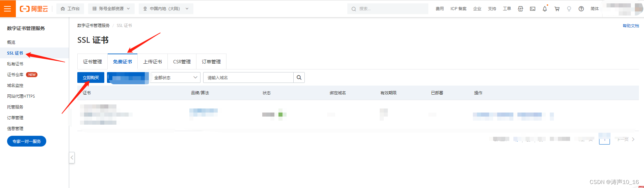Switch to the 订单管理 tab
This screenshot has height=188, width=644.
(211, 62)
